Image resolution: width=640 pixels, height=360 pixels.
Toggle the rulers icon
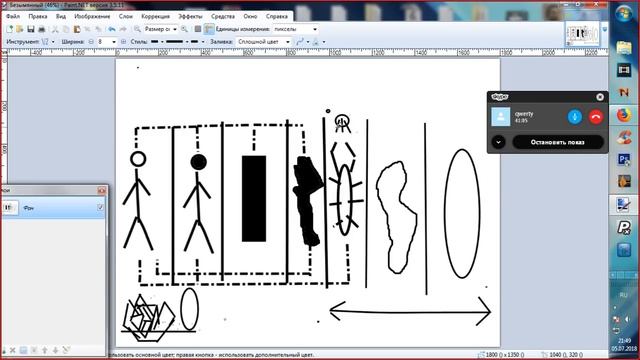[209, 29]
